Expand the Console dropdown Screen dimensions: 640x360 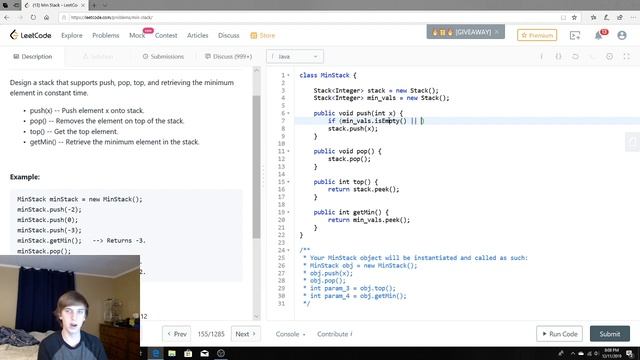[x=290, y=334]
